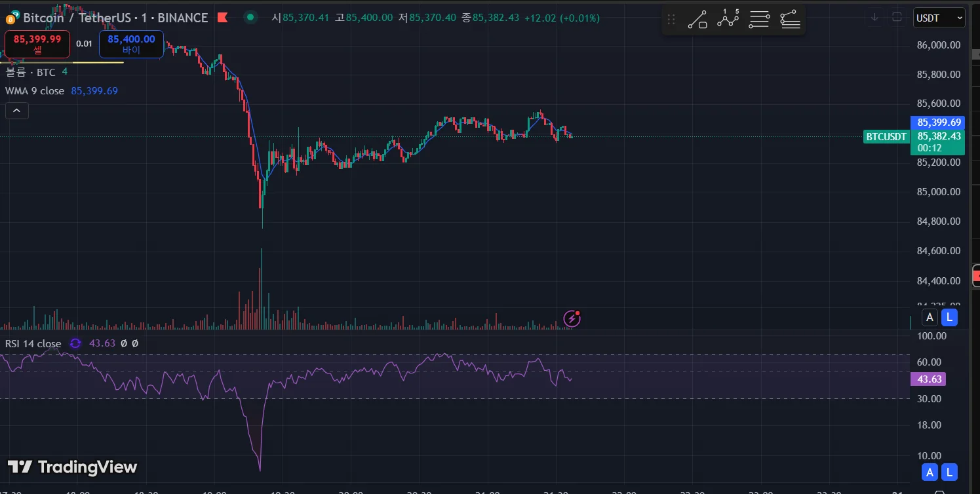Click the green market status dot

pyautogui.click(x=250, y=18)
